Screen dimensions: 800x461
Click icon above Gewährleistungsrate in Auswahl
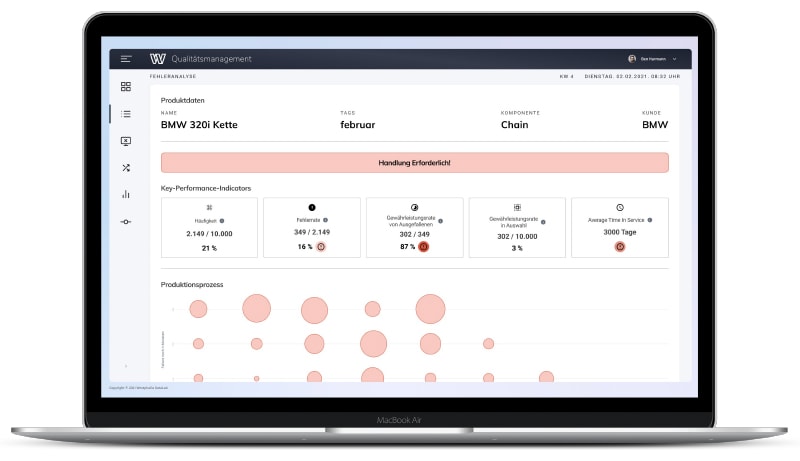coord(517,208)
